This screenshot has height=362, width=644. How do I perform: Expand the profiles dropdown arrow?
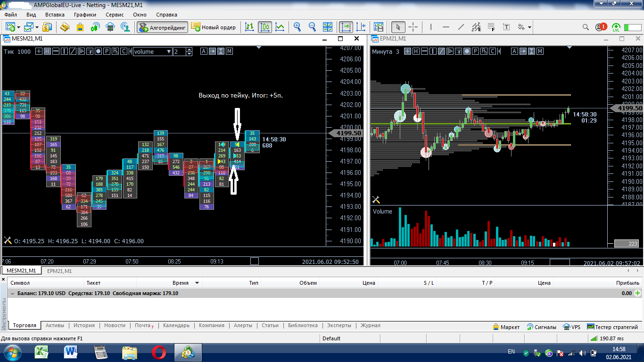38,27
